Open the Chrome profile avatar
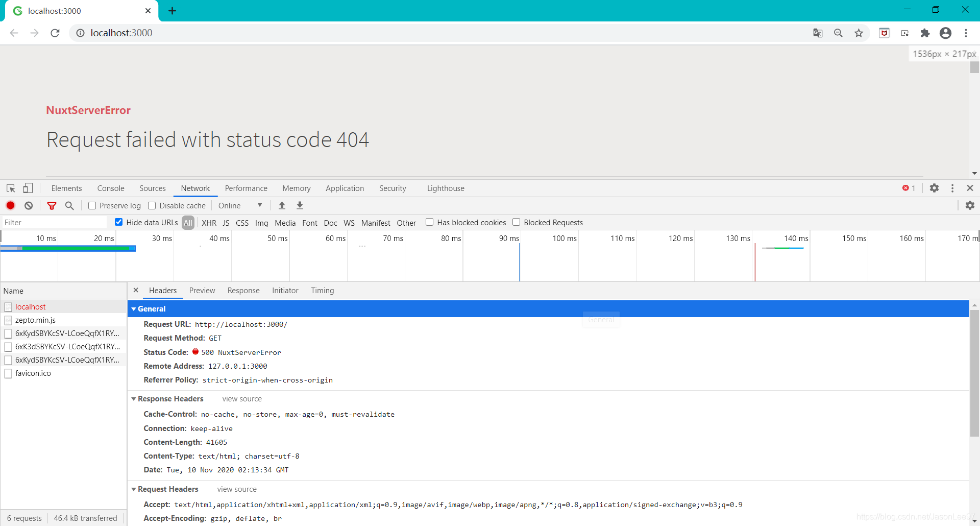Viewport: 980px width, 526px height. pos(945,33)
